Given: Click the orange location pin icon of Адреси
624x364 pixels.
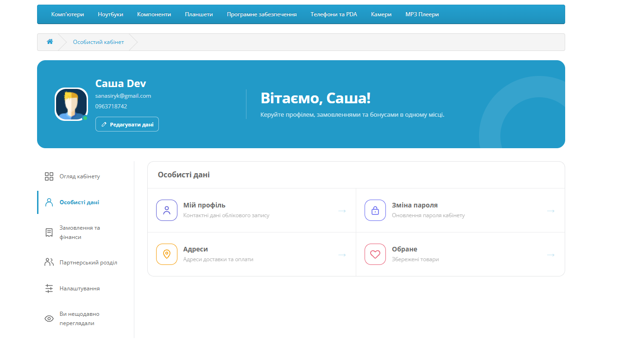Looking at the screenshot, I should click(167, 254).
